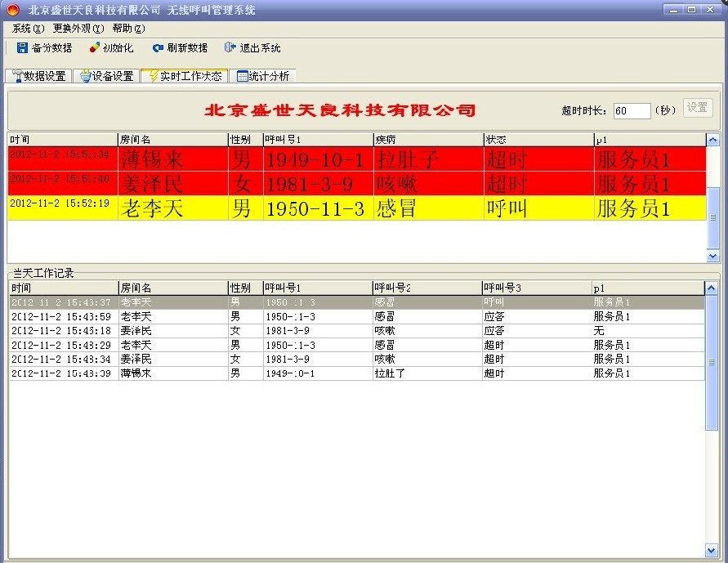Click the 设置 button beside timeout field
728x563 pixels.
697,108
